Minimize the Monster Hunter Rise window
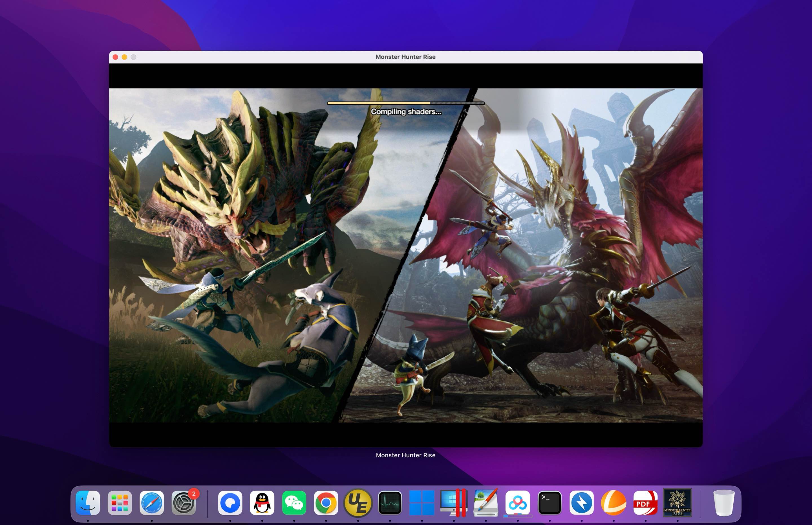The width and height of the screenshot is (812, 525). click(x=124, y=57)
